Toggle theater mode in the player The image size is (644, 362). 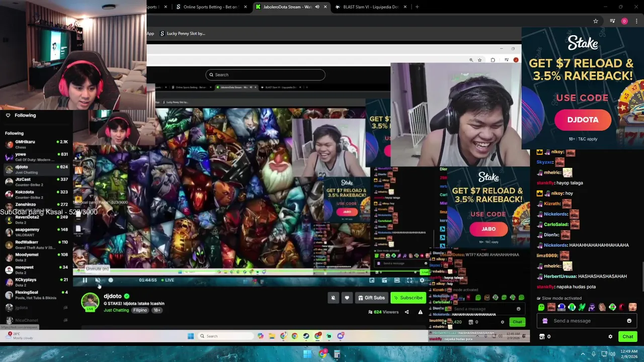click(x=397, y=280)
